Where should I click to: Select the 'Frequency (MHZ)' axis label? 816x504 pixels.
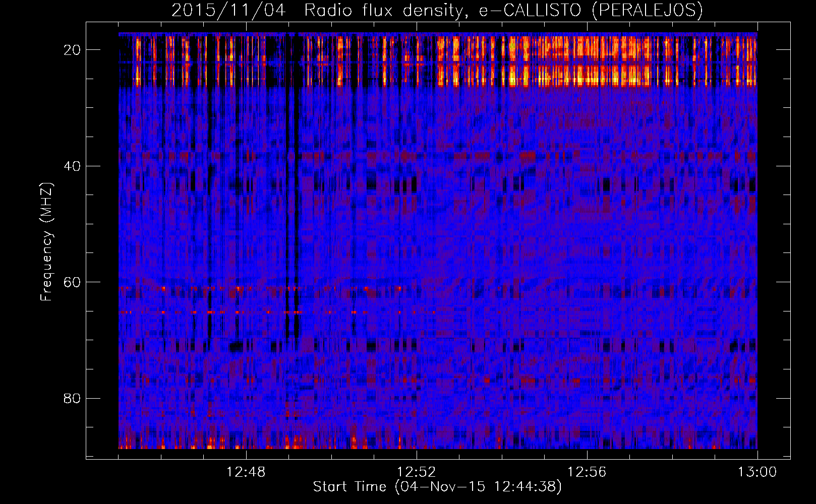click(46, 242)
